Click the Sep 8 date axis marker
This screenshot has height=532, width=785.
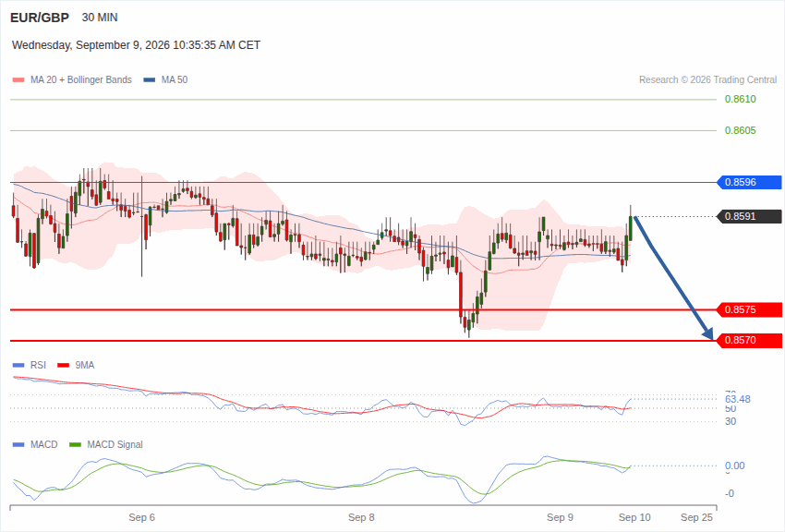361,517
